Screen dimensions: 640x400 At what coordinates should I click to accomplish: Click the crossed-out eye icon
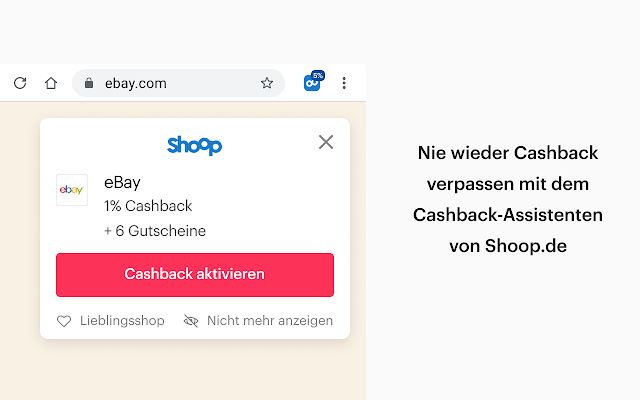(192, 321)
